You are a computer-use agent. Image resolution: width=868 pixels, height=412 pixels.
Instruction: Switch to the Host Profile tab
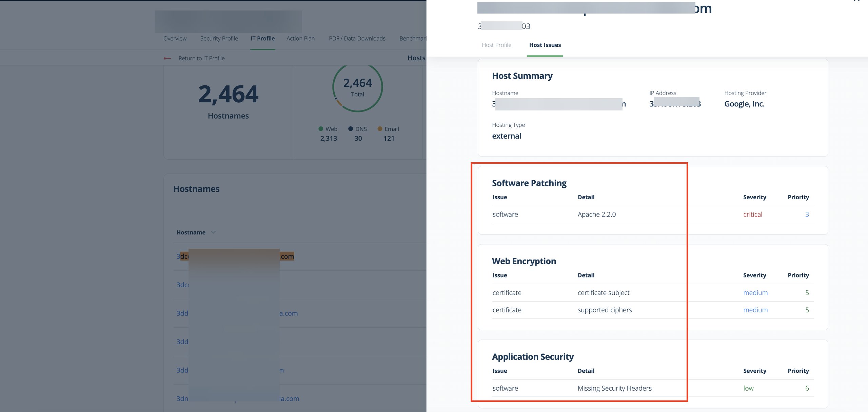coord(496,45)
